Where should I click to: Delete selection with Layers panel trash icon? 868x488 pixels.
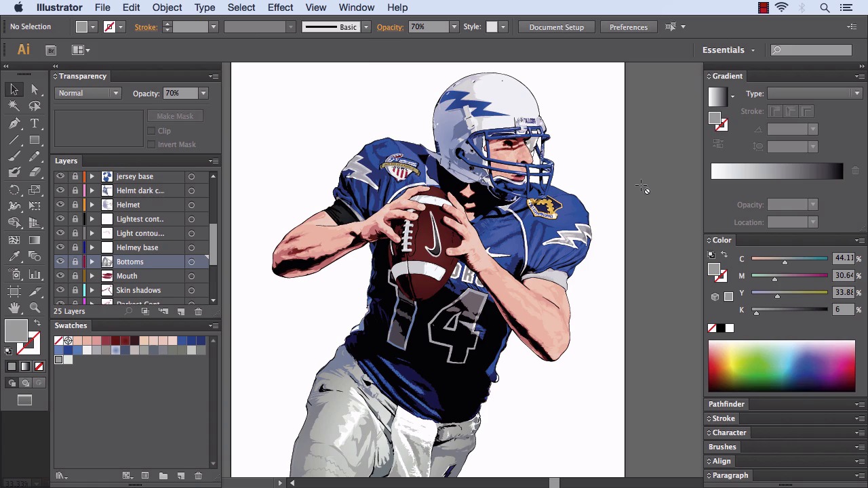click(198, 312)
